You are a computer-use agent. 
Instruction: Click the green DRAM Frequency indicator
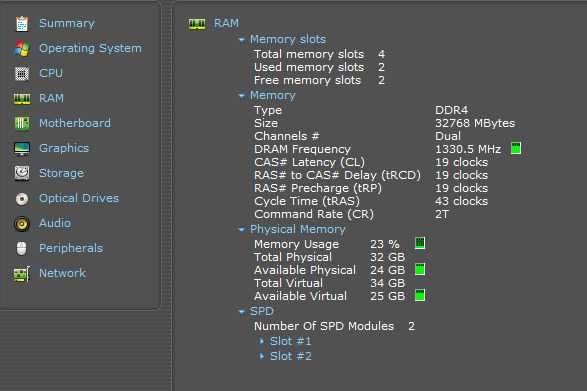(516, 148)
